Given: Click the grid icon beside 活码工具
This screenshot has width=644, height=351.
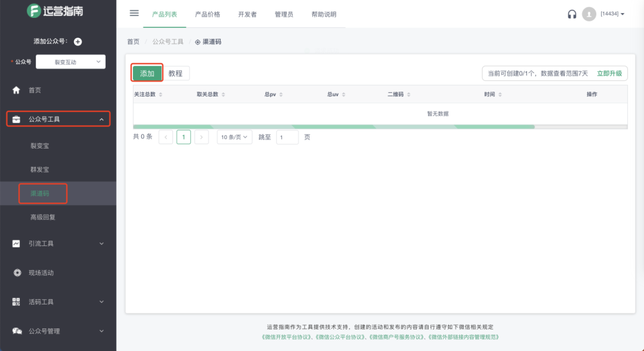Looking at the screenshot, I should click(x=17, y=302).
